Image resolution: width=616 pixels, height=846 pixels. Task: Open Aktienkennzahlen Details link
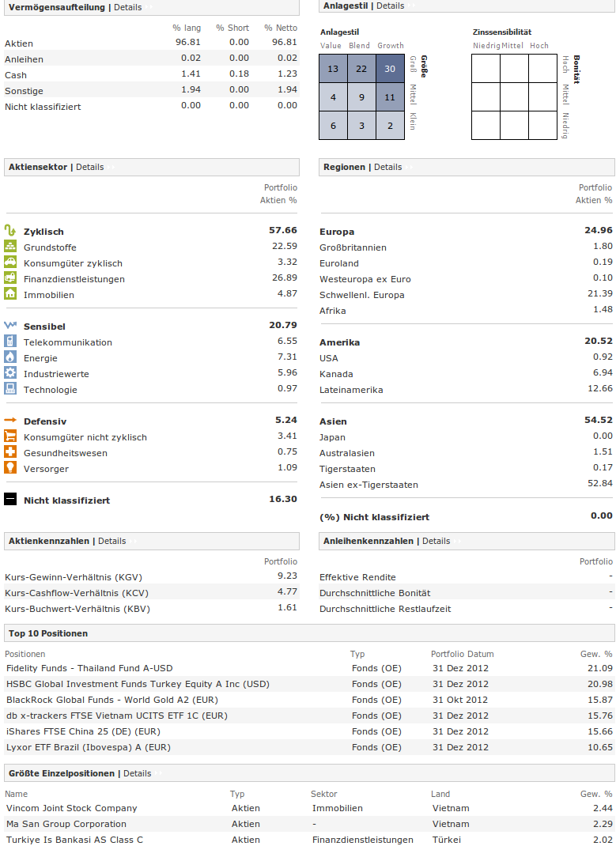[111, 541]
